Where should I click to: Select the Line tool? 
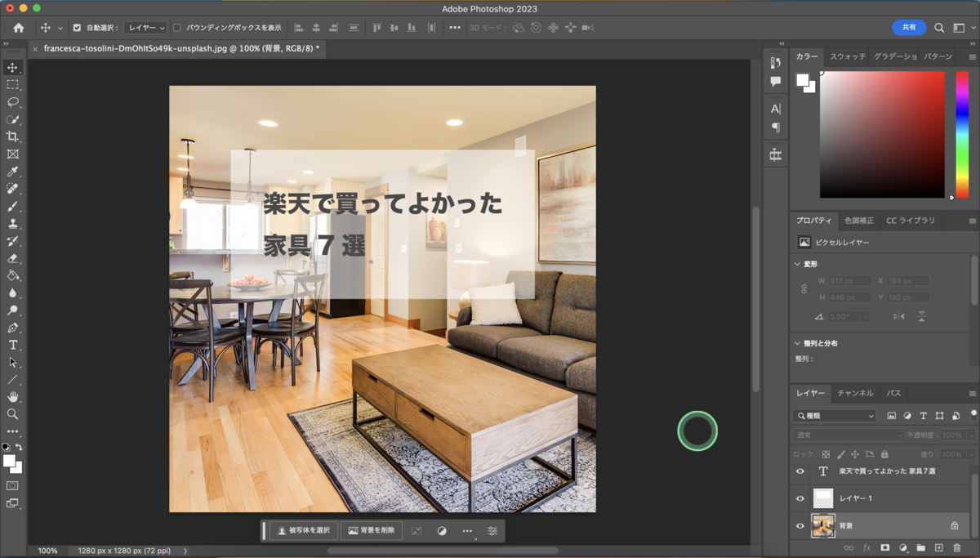12,380
